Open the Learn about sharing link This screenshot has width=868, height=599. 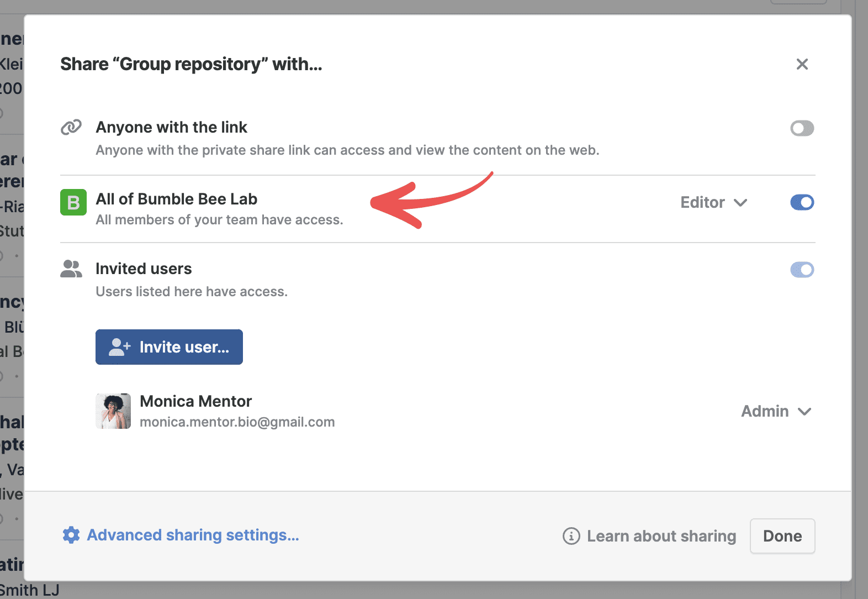661,536
